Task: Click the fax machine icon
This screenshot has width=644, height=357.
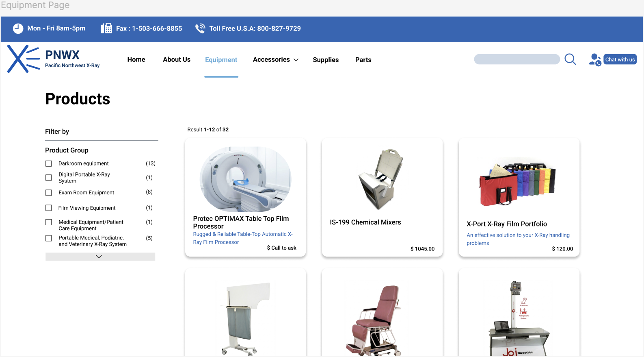Action: pos(106,28)
